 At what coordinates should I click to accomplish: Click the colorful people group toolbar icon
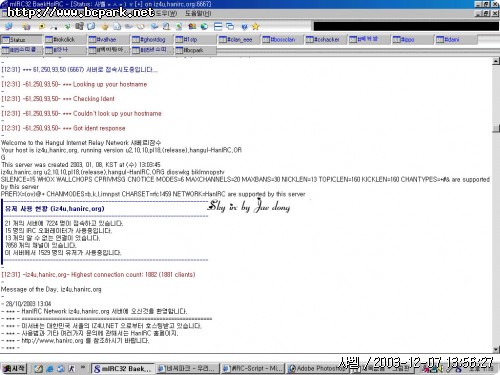coord(192,26)
